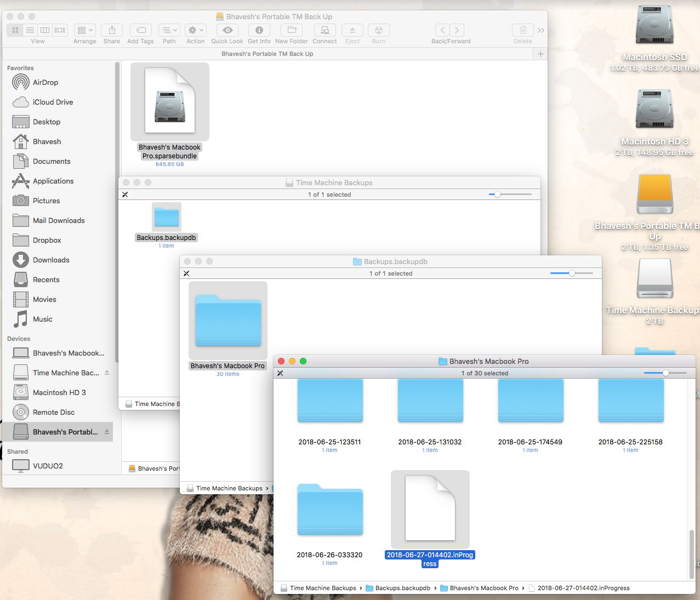Select folder 2018-06-26-033320
The width and height of the screenshot is (700, 600).
330,510
